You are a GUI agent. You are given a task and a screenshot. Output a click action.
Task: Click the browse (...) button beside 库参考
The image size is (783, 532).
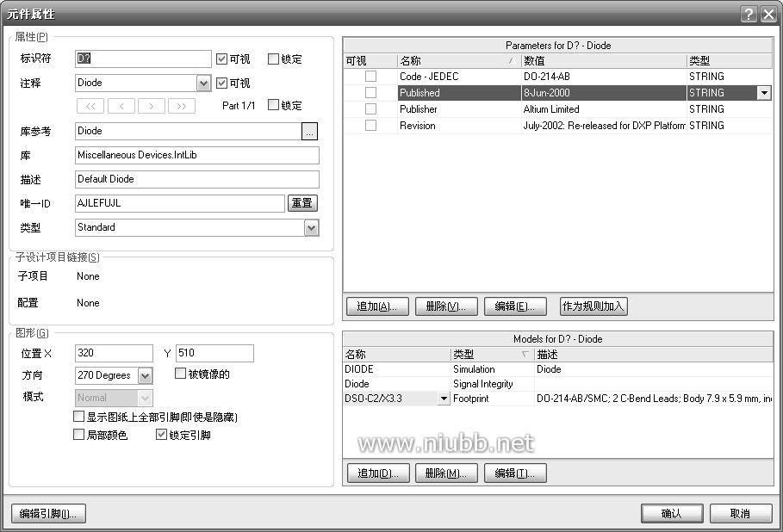[310, 131]
